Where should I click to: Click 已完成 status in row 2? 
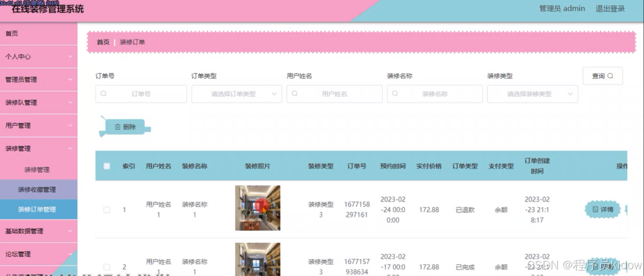(465, 267)
